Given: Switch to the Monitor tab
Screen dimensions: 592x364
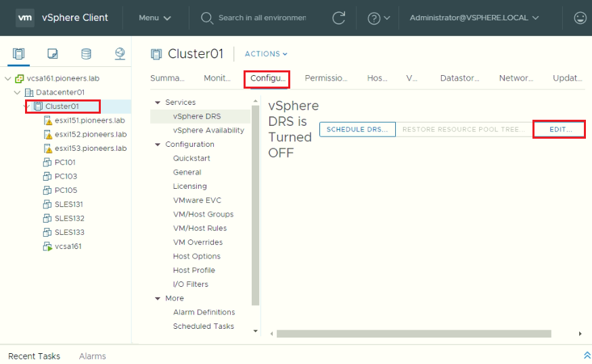Looking at the screenshot, I should (217, 78).
